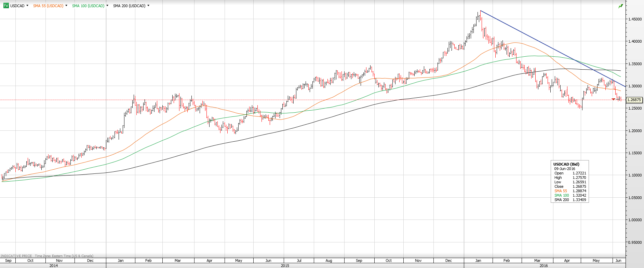Click the green SMA 100 (USDCAD) legend label
Screen dimensions: 644x268
pyautogui.click(x=88, y=6)
